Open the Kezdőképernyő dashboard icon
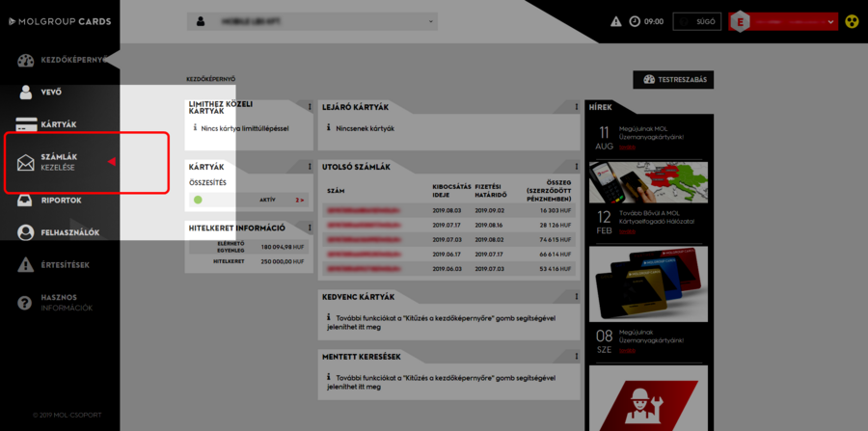 [26, 60]
